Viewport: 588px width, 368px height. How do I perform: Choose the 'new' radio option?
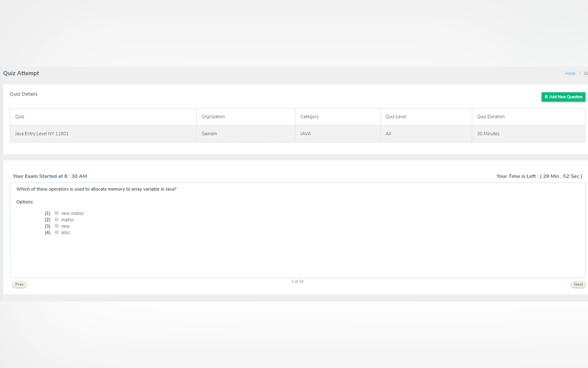point(57,226)
